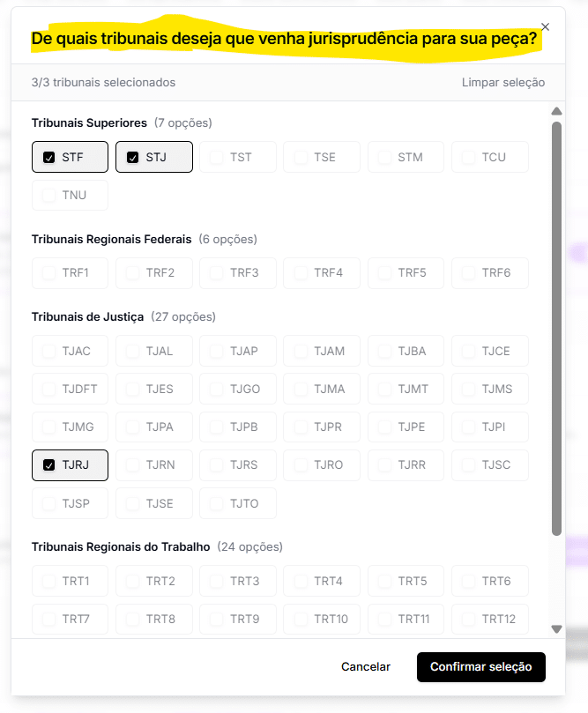The height and width of the screenshot is (713, 588).
Task: Deselect the TJRJ checkbox
Action: (49, 465)
